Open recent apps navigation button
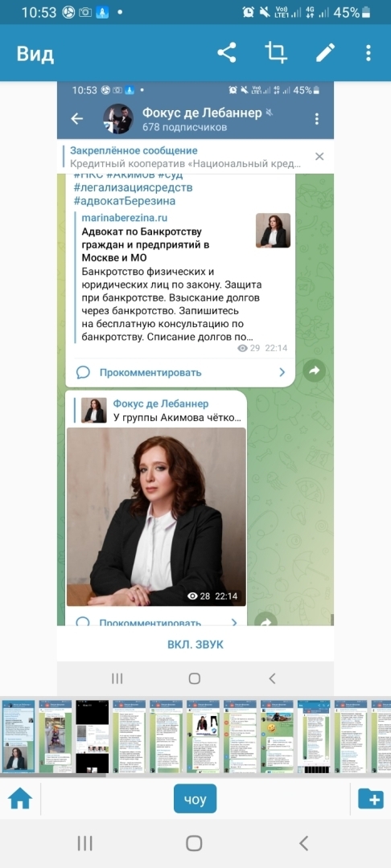This screenshot has width=391, height=868. pyautogui.click(x=84, y=843)
